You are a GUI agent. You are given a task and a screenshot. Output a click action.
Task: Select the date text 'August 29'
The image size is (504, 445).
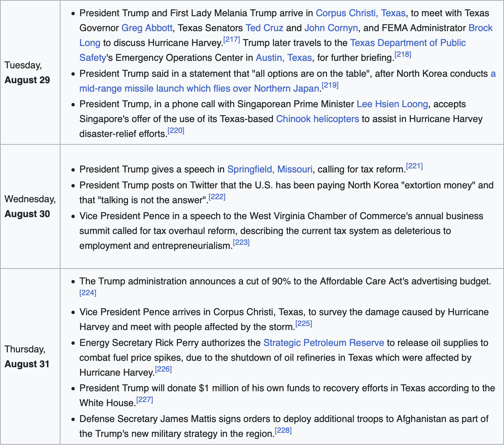[x=27, y=80]
